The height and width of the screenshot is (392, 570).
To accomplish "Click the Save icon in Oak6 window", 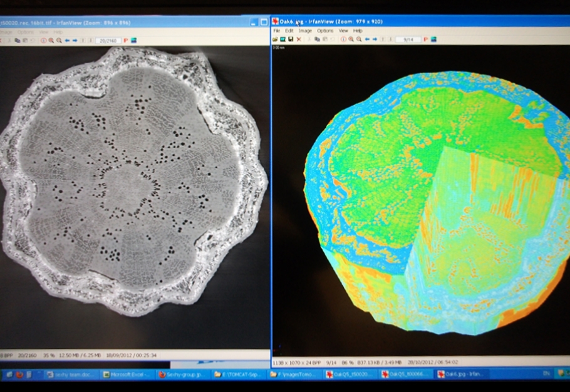I will (291, 39).
